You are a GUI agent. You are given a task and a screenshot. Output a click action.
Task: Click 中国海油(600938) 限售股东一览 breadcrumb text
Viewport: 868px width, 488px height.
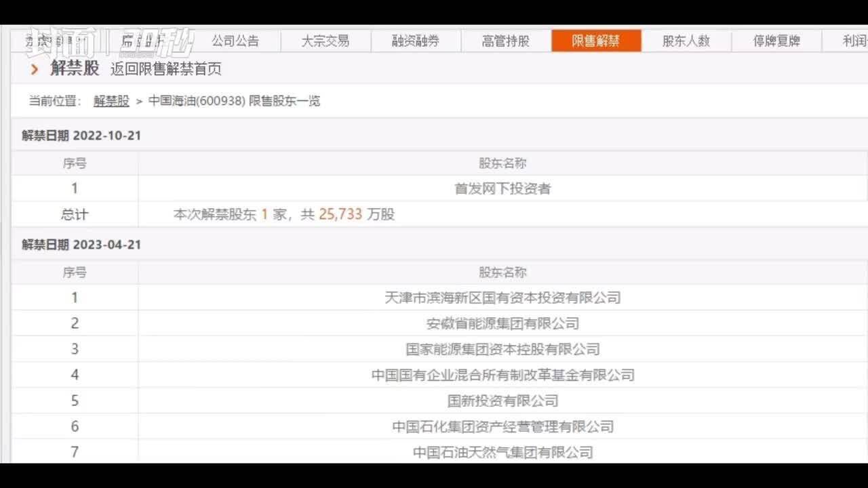pyautogui.click(x=235, y=102)
